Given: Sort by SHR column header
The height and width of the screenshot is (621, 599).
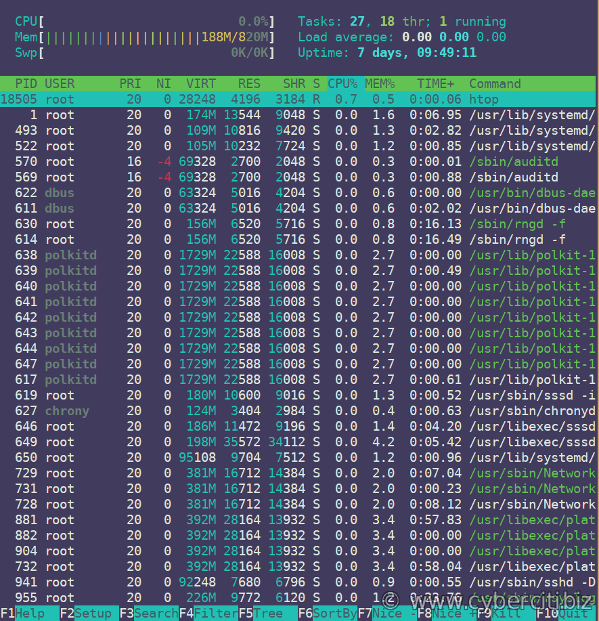Looking at the screenshot, I should coord(294,84).
